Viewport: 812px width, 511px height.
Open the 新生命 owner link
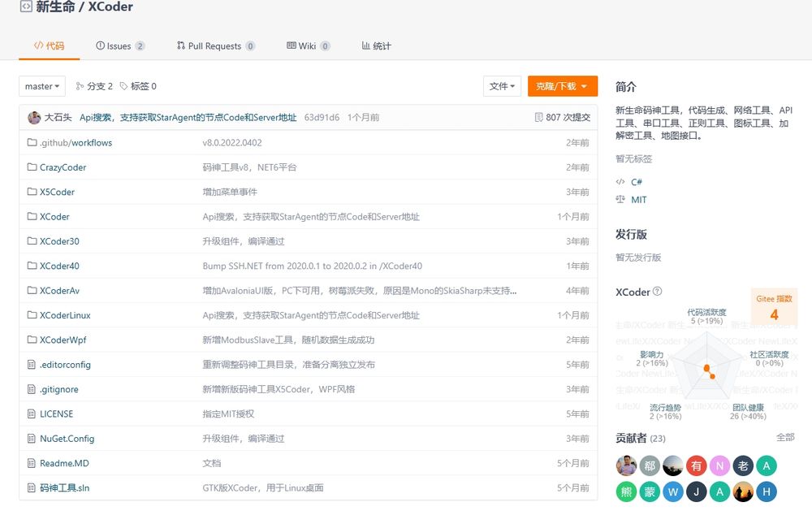[55, 6]
